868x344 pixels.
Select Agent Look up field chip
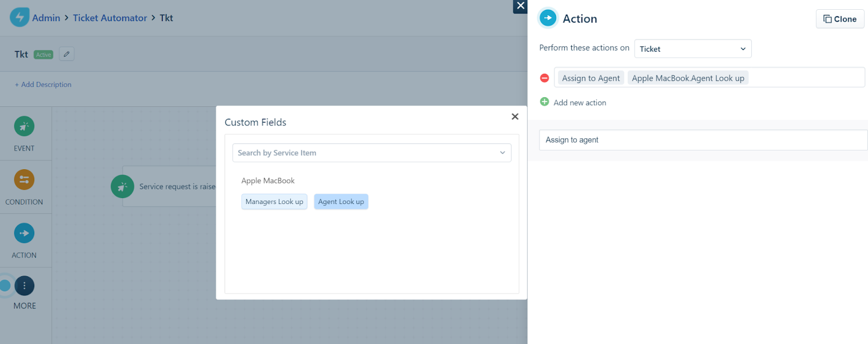point(341,202)
